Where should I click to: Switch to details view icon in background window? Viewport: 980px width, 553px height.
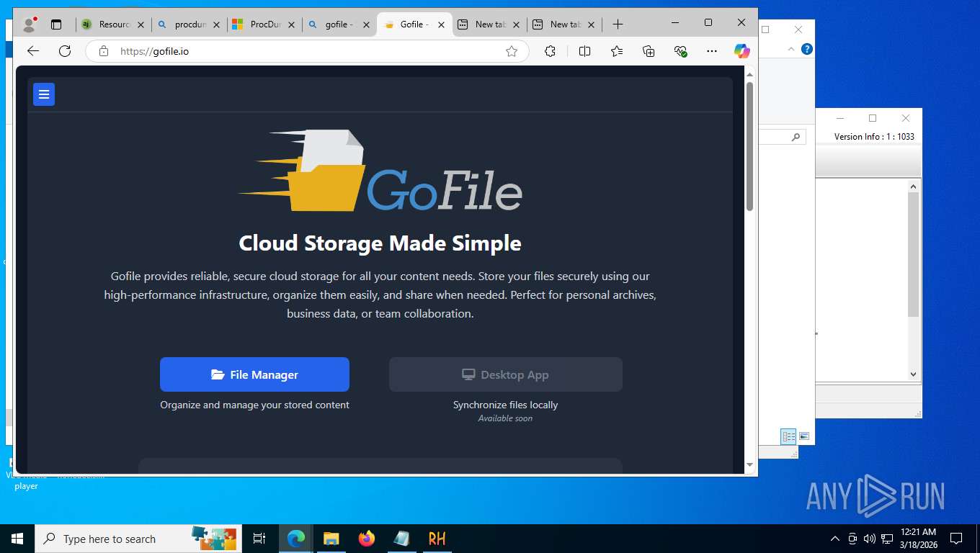789,436
